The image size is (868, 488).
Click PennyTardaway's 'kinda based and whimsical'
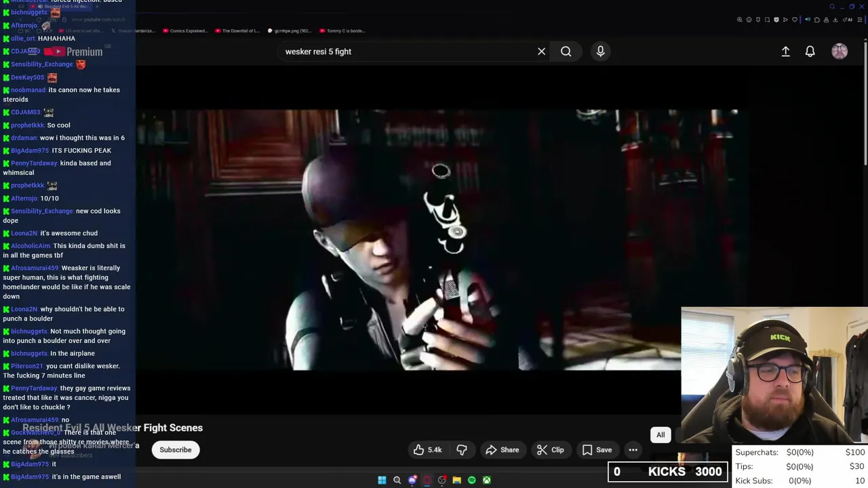pyautogui.click(x=57, y=167)
